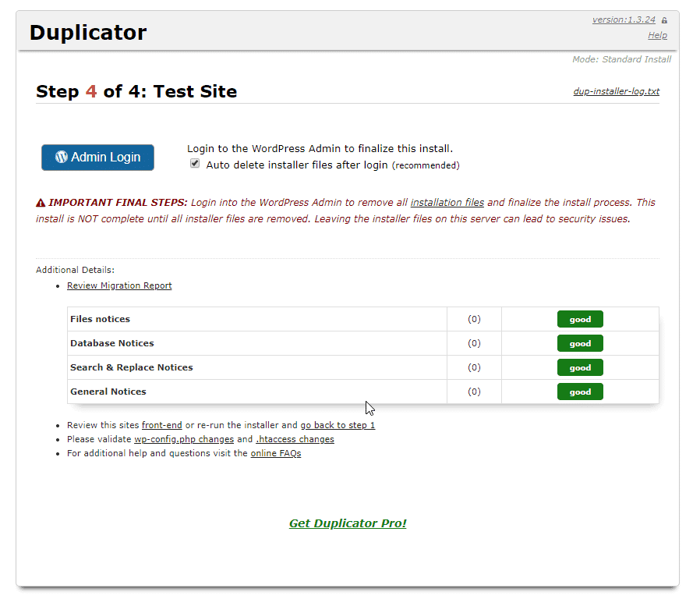The image size is (700, 599).
Task: Click the Admin Login button with WordPress logo
Action: [97, 158]
